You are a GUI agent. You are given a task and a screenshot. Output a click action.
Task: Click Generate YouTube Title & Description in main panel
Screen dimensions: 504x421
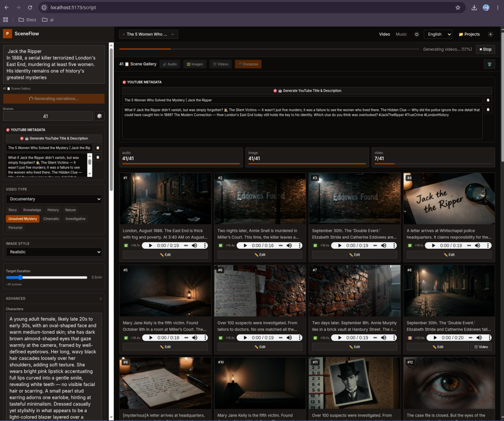pyautogui.click(x=307, y=91)
